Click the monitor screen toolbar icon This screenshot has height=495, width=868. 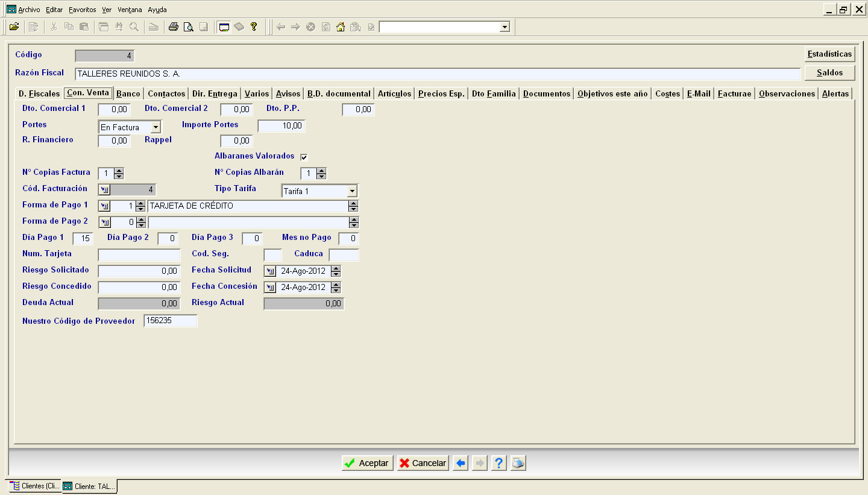(x=224, y=27)
